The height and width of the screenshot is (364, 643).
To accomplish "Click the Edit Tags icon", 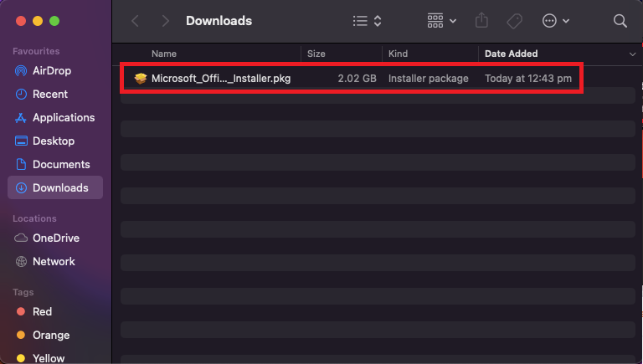I will [515, 21].
